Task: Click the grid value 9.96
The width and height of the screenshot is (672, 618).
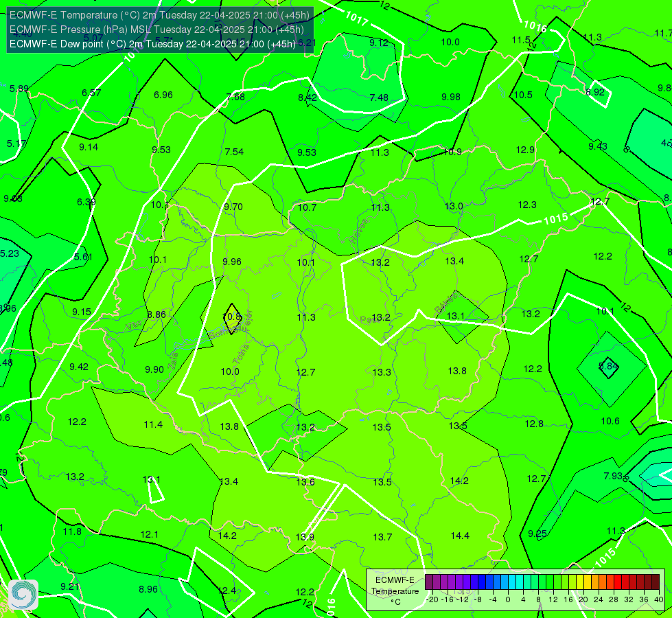Action: (232, 262)
